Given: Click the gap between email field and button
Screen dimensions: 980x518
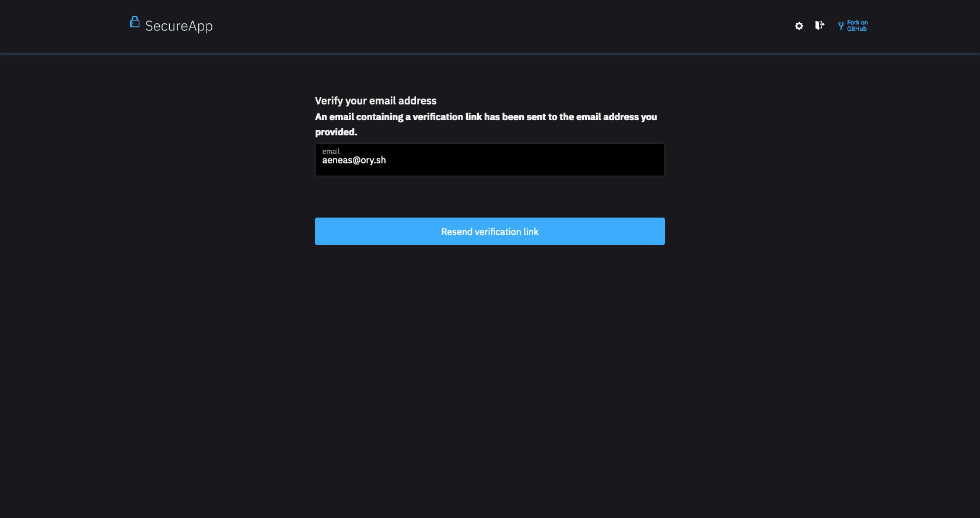Looking at the screenshot, I should [490, 197].
